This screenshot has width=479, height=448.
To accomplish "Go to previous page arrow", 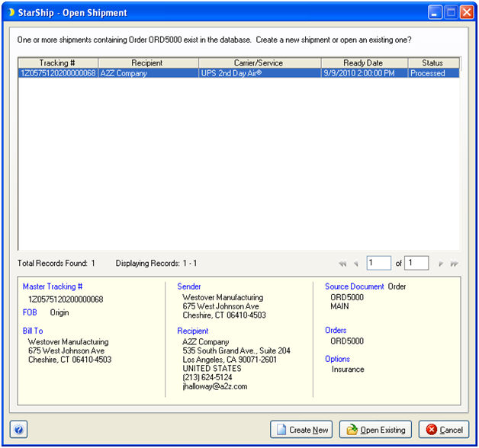I will click(356, 264).
